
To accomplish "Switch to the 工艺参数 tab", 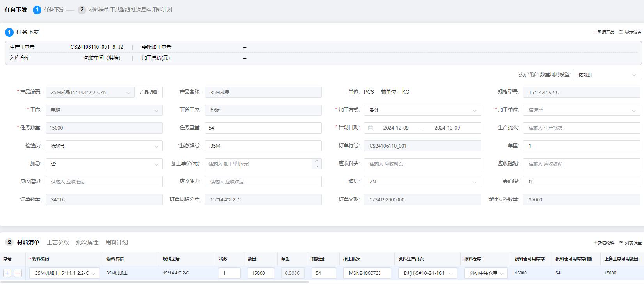I will [58, 242].
